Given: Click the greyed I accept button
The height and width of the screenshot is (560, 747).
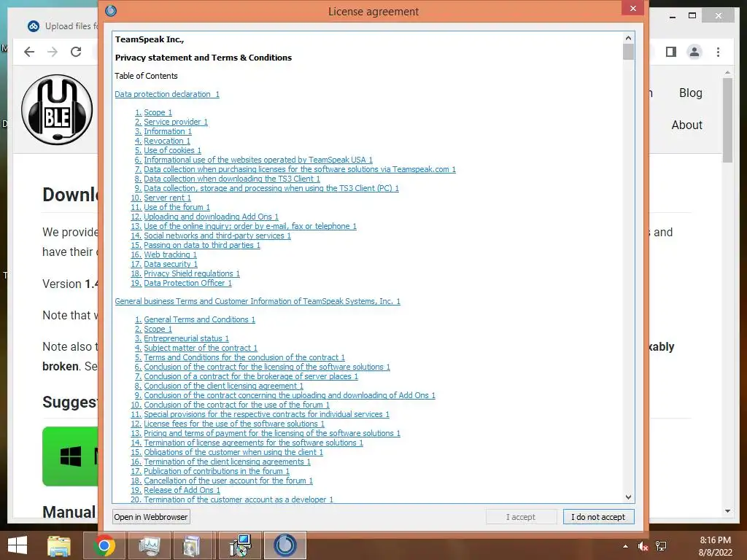Looking at the screenshot, I should click(x=521, y=517).
